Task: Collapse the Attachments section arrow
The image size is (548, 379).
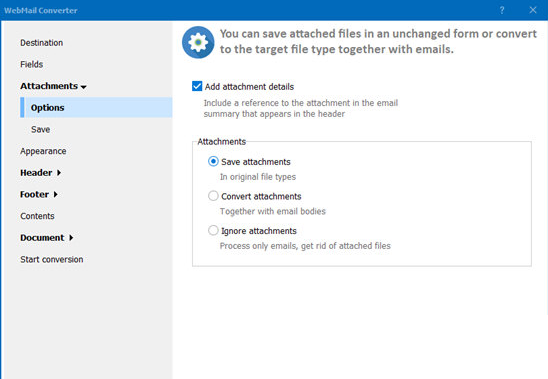Action: point(84,87)
